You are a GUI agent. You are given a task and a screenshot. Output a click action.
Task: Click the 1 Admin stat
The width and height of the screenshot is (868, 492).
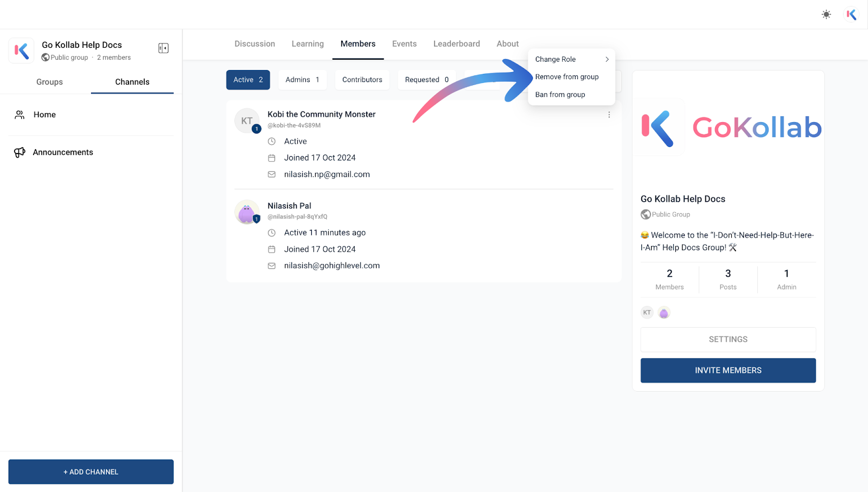[x=787, y=279]
